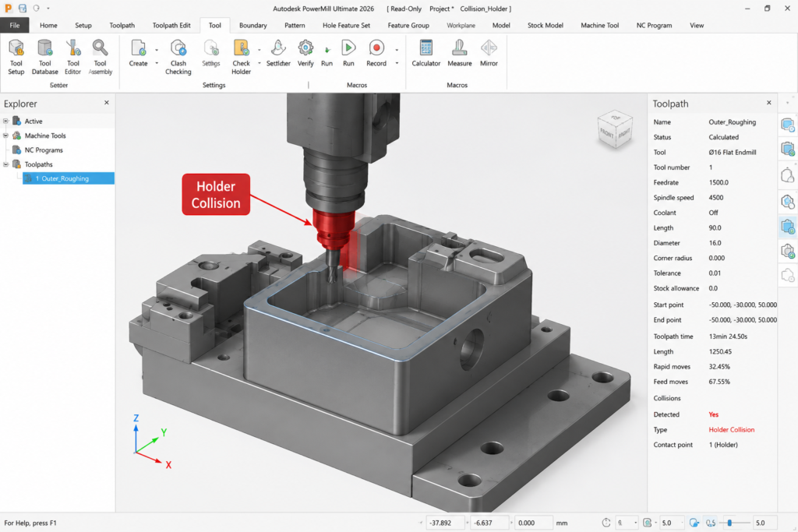
Task: Select the Outer_Roughing toolpath in Explorer
Action: point(69,178)
